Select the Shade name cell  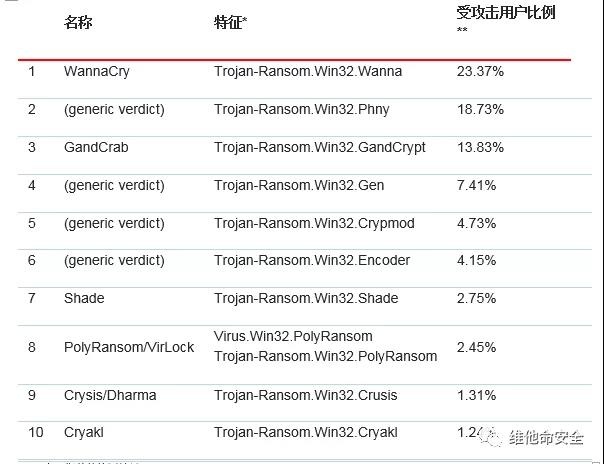pos(84,298)
